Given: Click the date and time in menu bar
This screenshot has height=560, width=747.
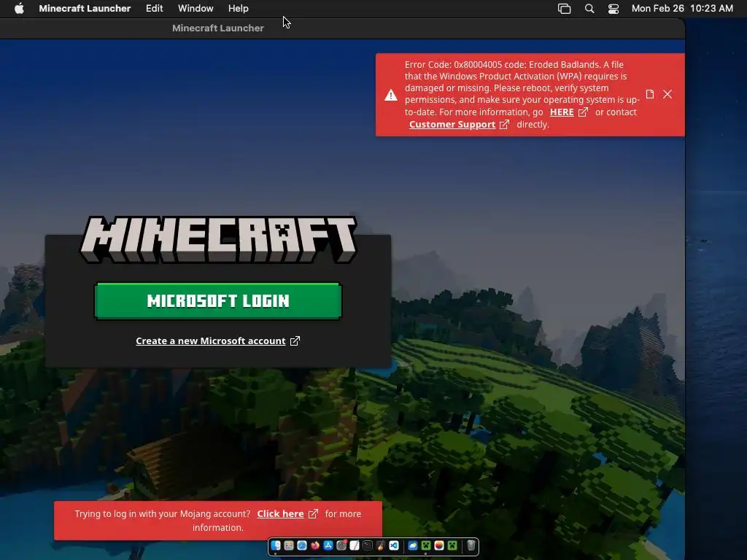Looking at the screenshot, I should pyautogui.click(x=682, y=8).
